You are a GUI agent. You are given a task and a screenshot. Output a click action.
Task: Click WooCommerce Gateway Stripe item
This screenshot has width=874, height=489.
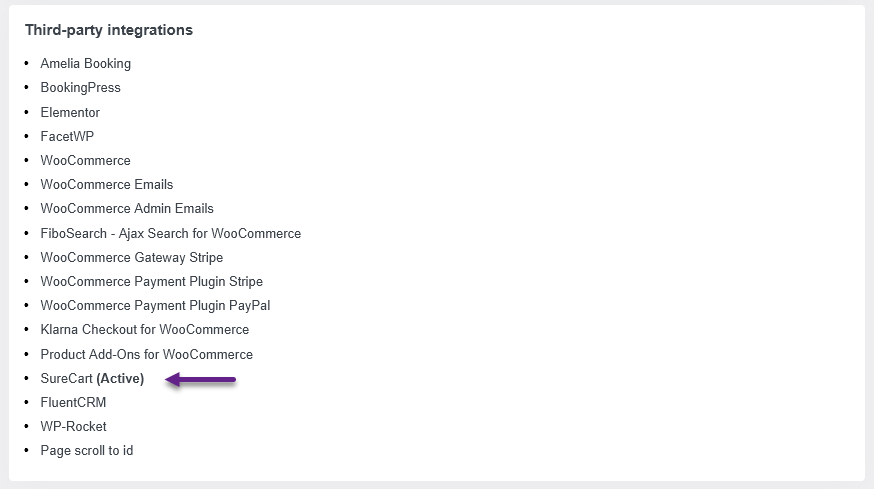coord(132,258)
